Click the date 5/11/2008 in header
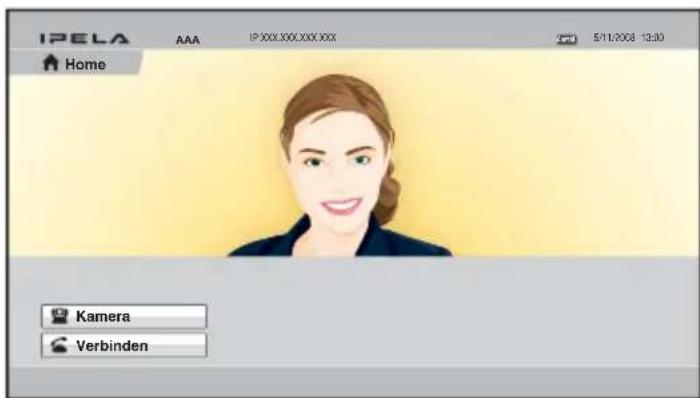 coord(614,38)
